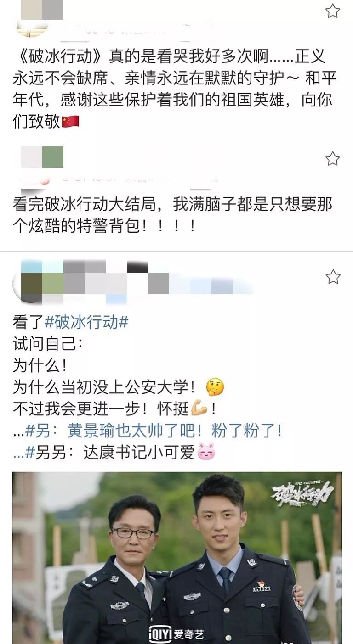The height and width of the screenshot is (644, 353).
Task: Tap the China flag emoji after 致敬
Action: [x=70, y=121]
